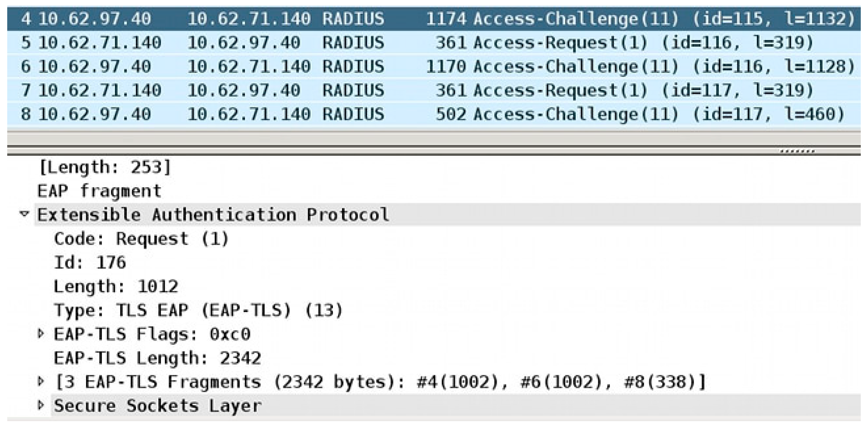Select the Type: TLS EAP field
Viewport: 868px width, 429px height.
[x=198, y=310]
